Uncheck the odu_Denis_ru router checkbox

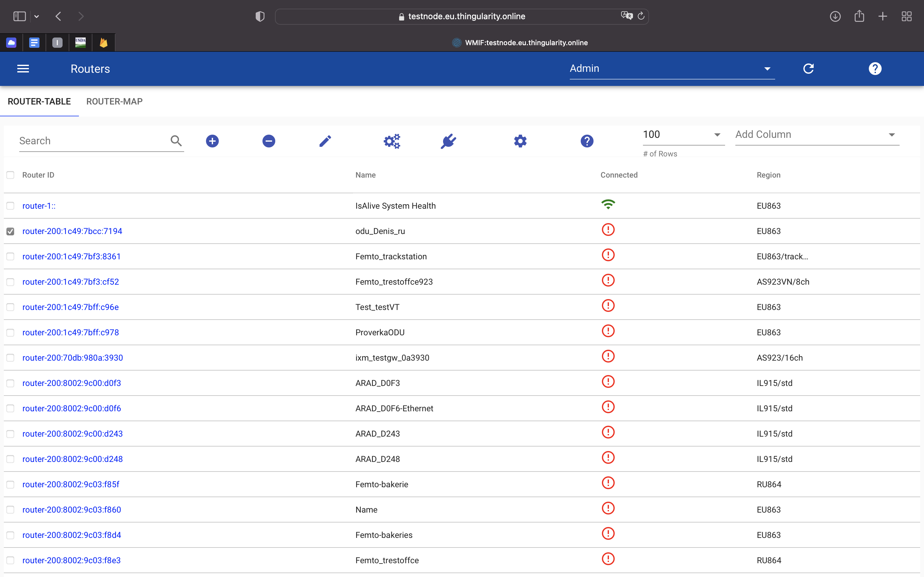click(x=10, y=231)
